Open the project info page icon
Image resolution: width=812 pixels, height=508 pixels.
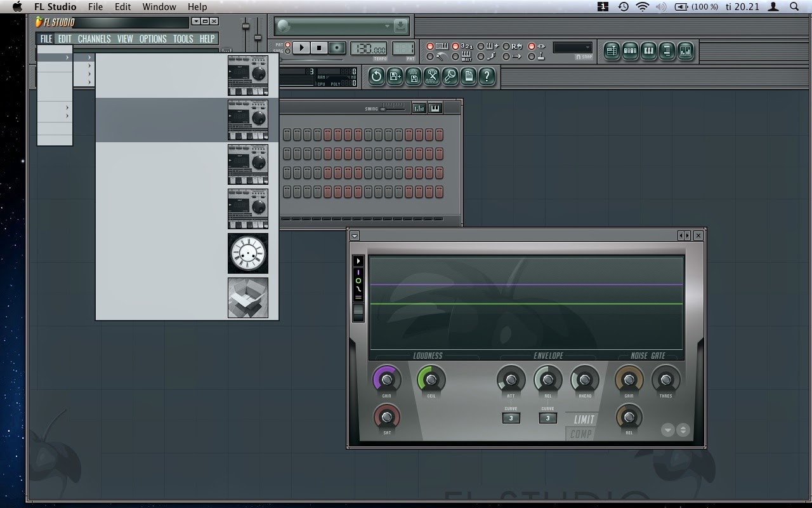click(468, 77)
